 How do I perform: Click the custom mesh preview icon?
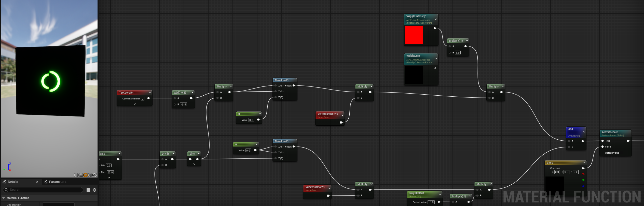[x=95, y=175]
